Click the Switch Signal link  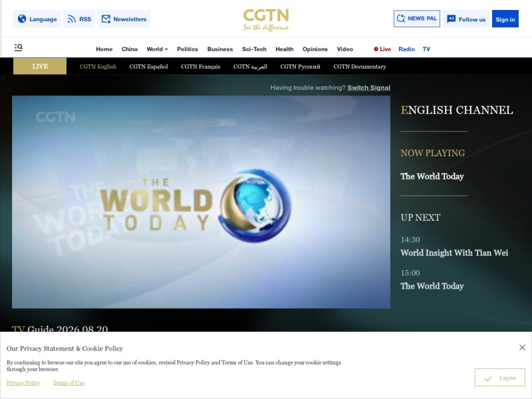pyautogui.click(x=369, y=88)
